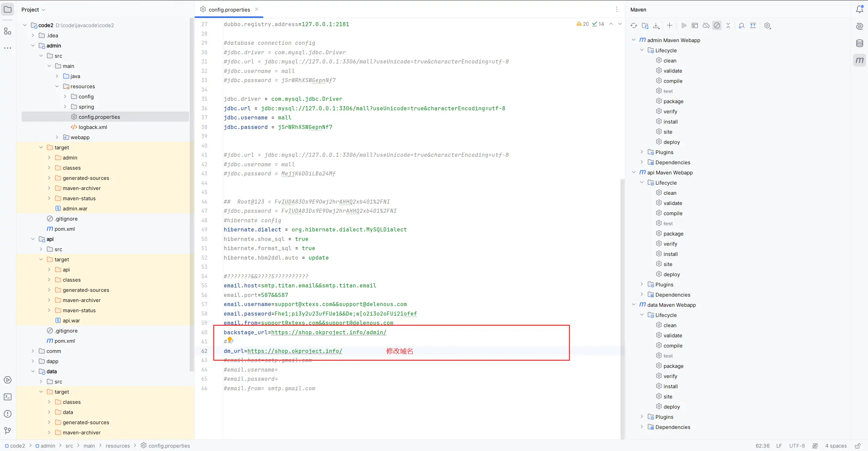Select the config.properties editor tab
Image resolution: width=868 pixels, height=451 pixels.
(x=229, y=10)
